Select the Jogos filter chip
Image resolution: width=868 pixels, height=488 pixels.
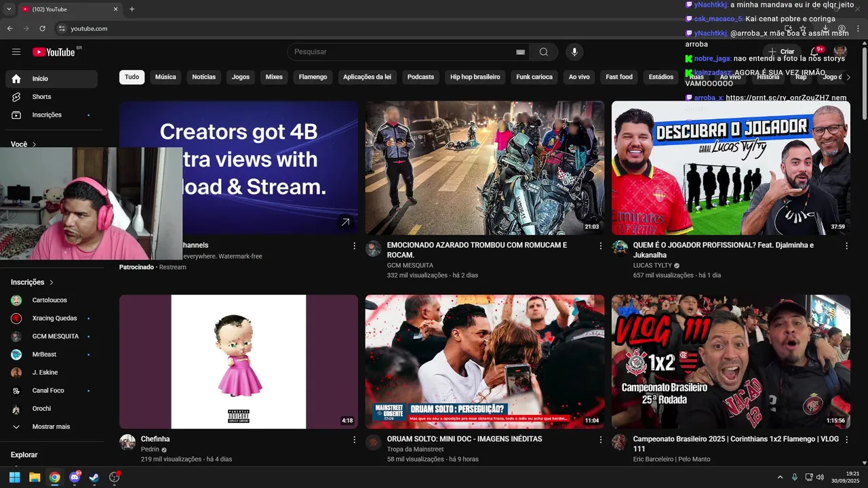pyautogui.click(x=241, y=77)
